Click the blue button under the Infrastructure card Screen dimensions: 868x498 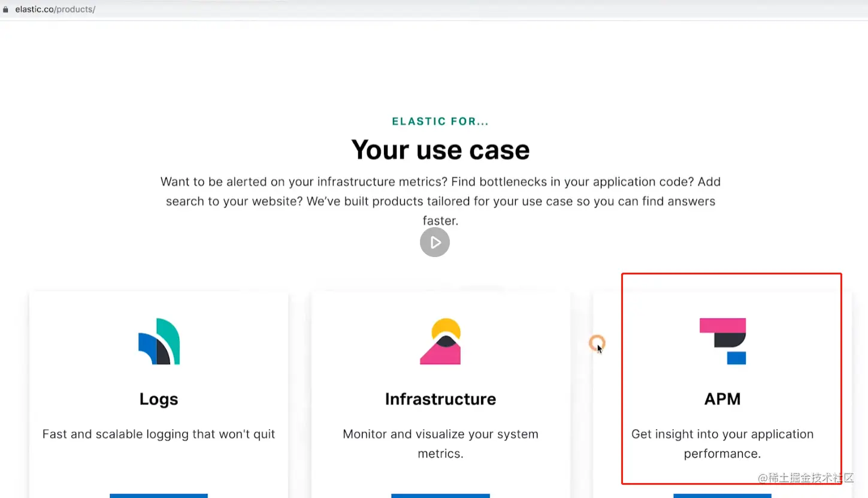[x=440, y=496]
